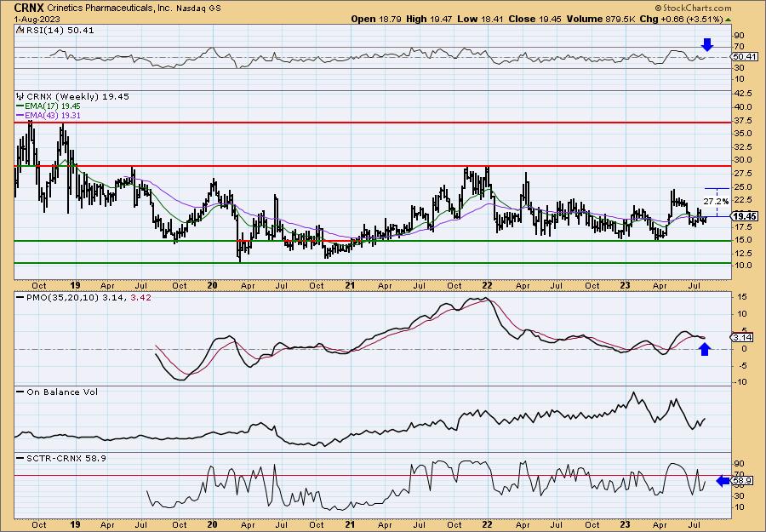Click the 22.5 price axis label
Viewport: 766px width, 532px height.
point(742,200)
